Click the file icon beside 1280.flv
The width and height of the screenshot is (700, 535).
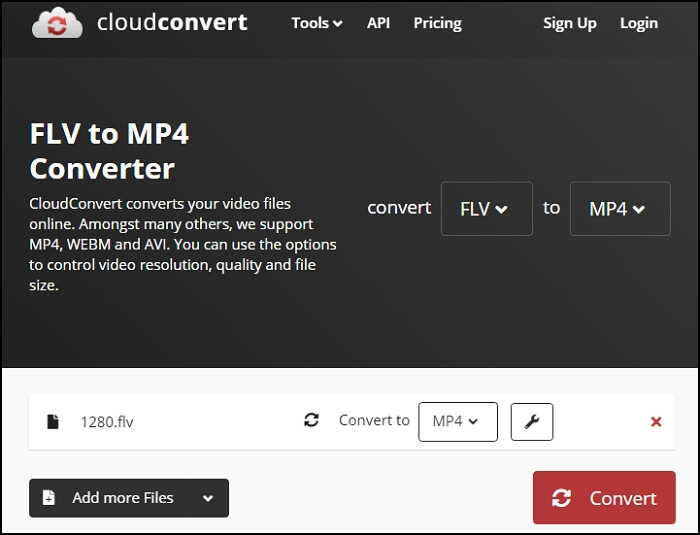tap(53, 422)
